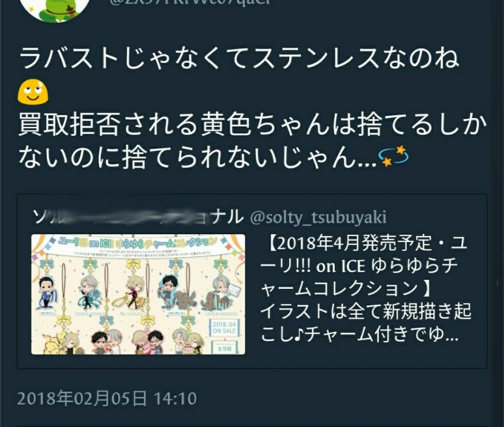Grab the three-dot scrollbar handle at right edge
The height and width of the screenshot is (427, 504).
pyautogui.click(x=497, y=282)
